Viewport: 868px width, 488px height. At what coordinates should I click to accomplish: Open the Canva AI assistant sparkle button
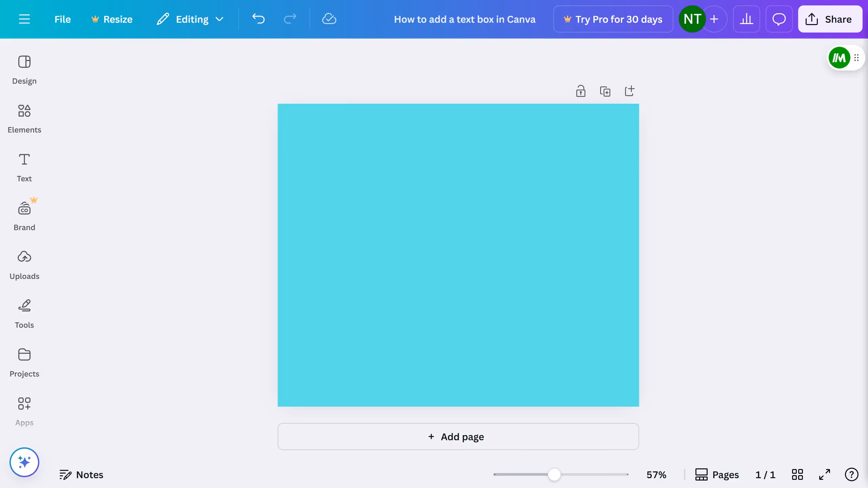[24, 462]
